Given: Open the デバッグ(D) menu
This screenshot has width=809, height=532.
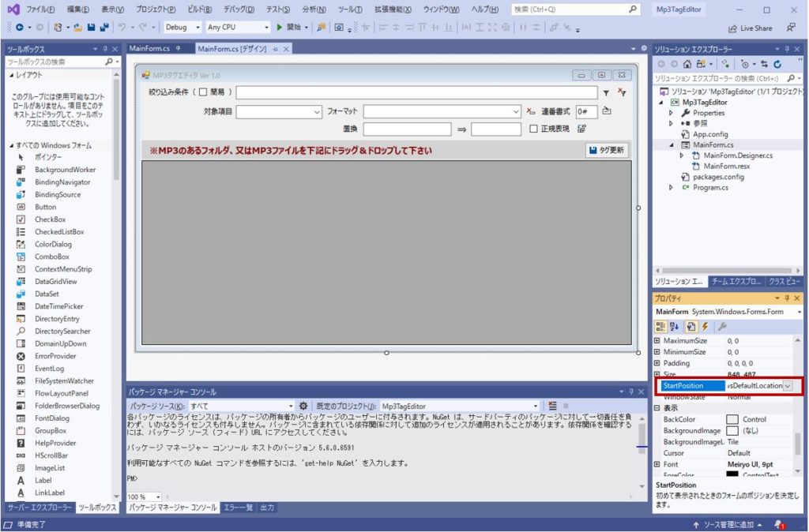Looking at the screenshot, I should pyautogui.click(x=239, y=9).
